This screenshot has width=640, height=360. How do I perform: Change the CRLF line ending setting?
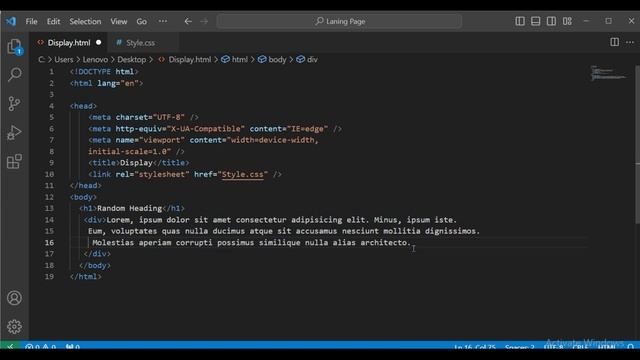[x=580, y=347]
